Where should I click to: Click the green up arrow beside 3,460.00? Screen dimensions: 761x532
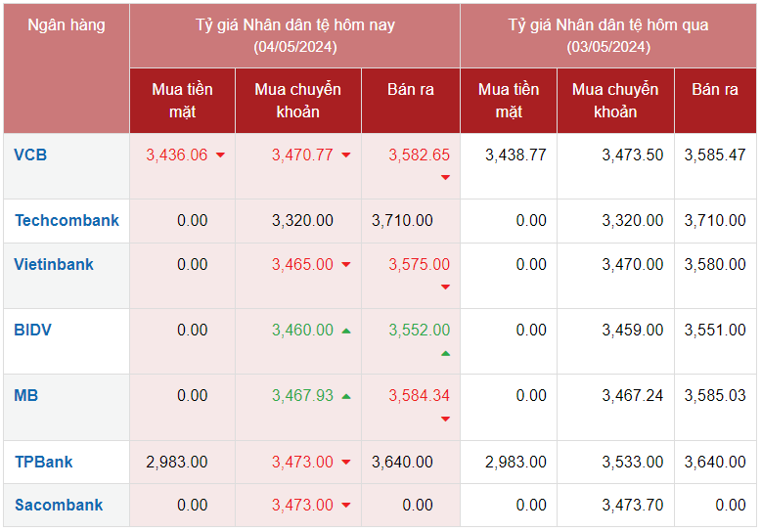[x=346, y=331]
